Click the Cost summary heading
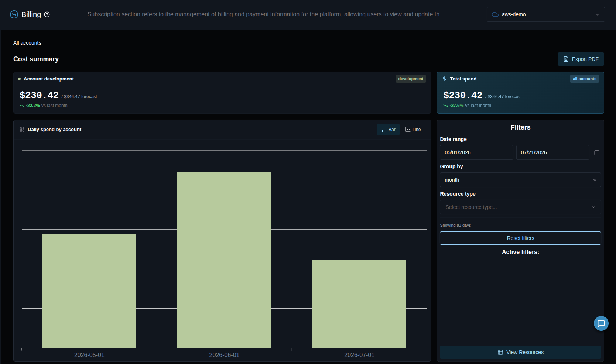This screenshot has height=364, width=616. [x=36, y=59]
